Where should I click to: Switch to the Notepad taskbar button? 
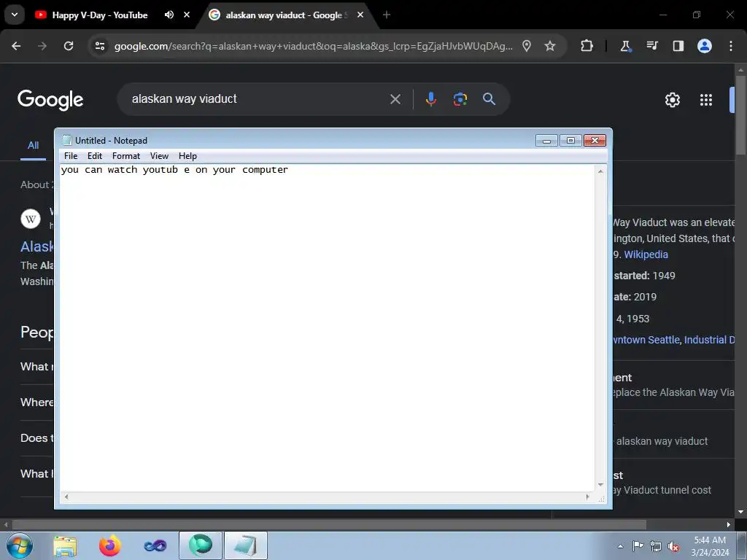[246, 545]
